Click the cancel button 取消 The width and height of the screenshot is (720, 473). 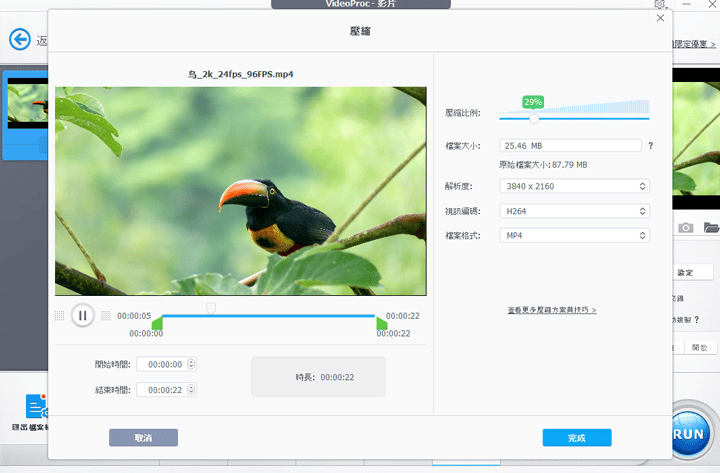(143, 438)
